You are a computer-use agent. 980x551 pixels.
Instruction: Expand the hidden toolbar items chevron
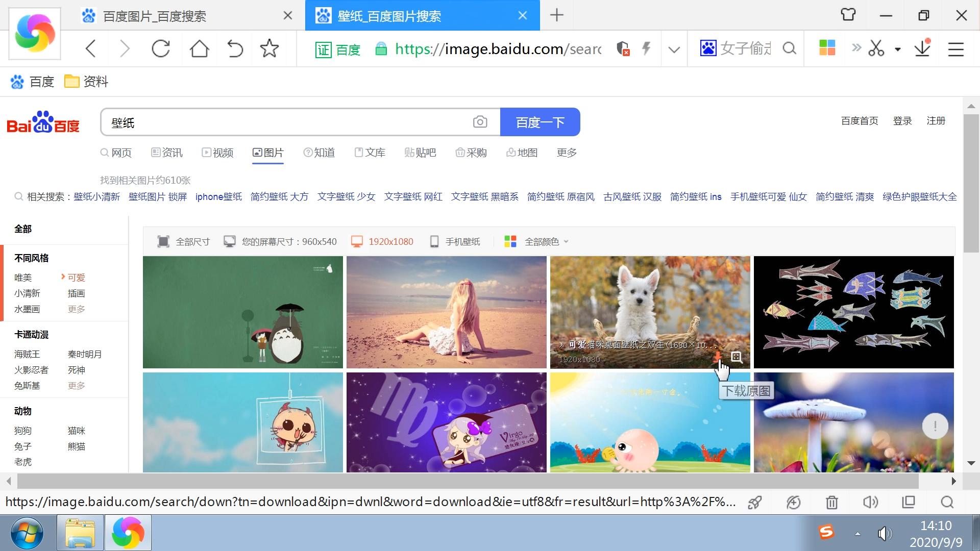(856, 48)
